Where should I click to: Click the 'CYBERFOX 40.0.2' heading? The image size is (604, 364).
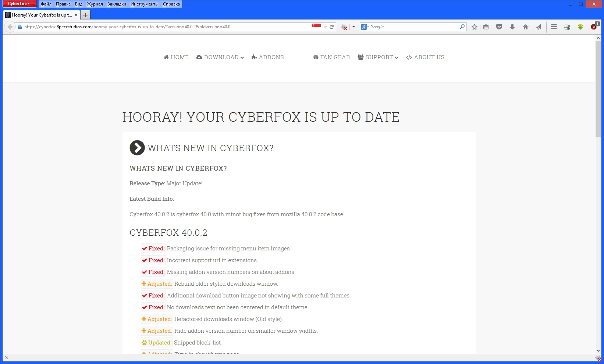tap(168, 233)
